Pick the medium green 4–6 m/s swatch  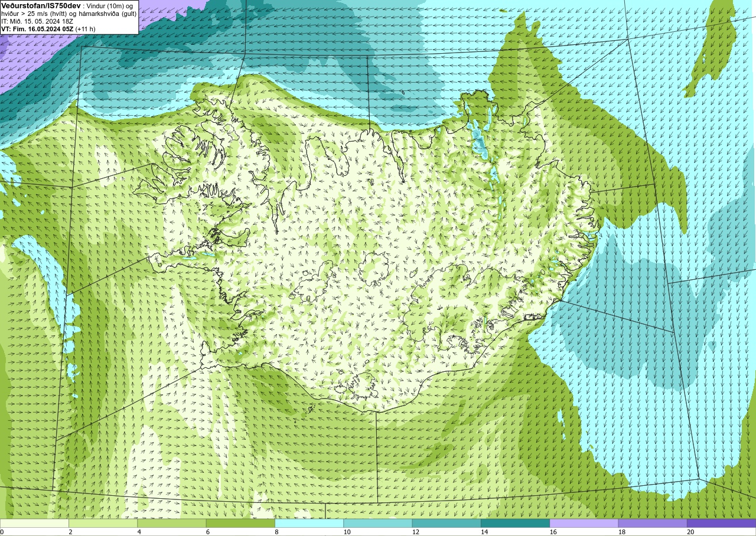(x=172, y=523)
